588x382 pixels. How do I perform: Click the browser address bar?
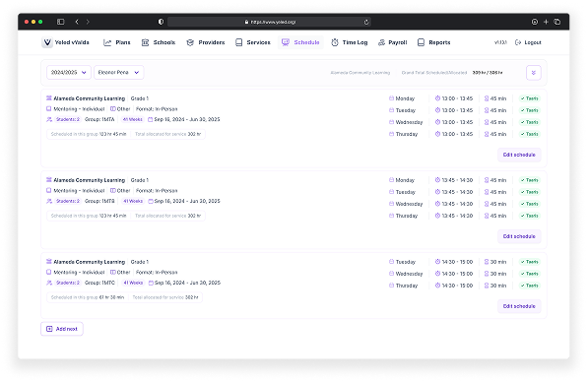(269, 22)
